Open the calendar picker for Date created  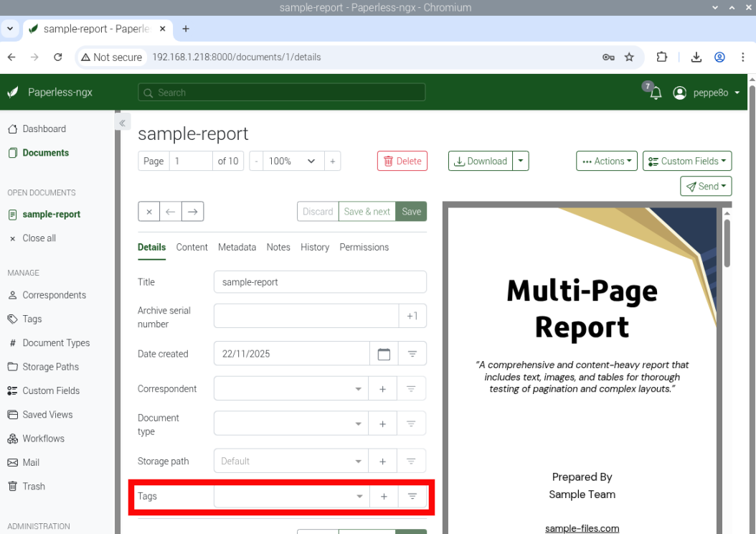click(384, 353)
